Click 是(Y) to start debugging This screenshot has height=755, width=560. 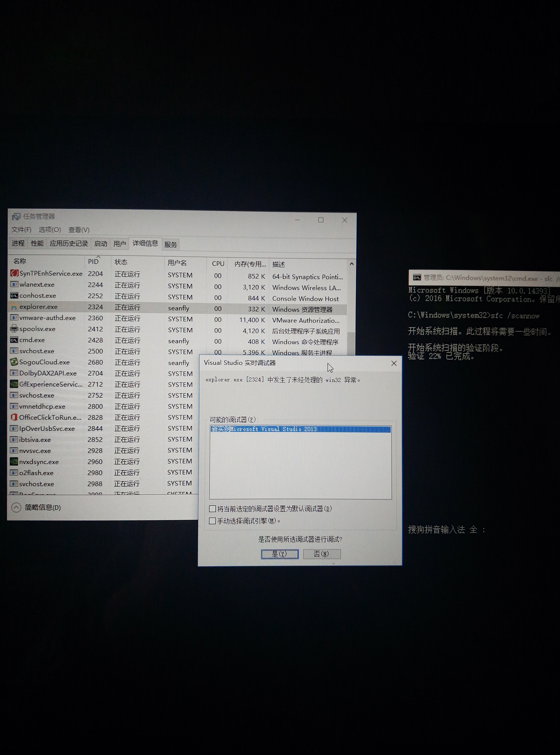pos(280,554)
